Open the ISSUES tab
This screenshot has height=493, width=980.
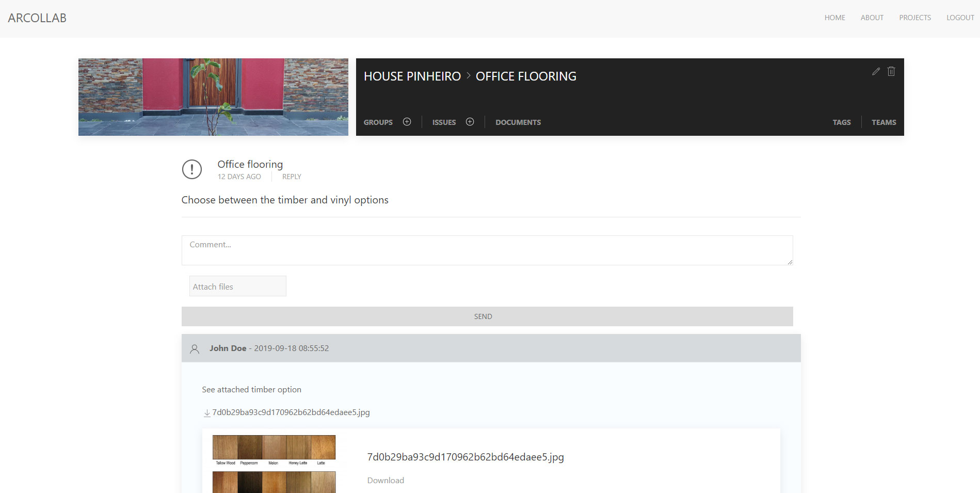coord(444,122)
